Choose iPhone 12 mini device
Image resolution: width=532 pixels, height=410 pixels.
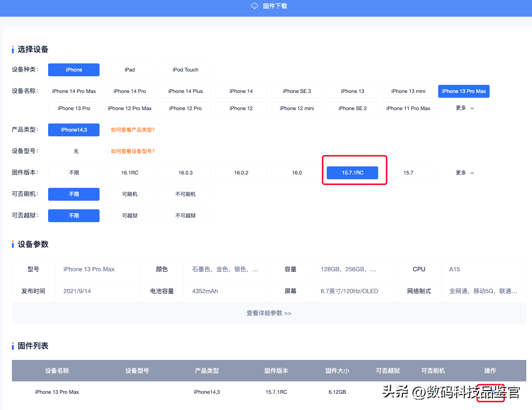(297, 108)
